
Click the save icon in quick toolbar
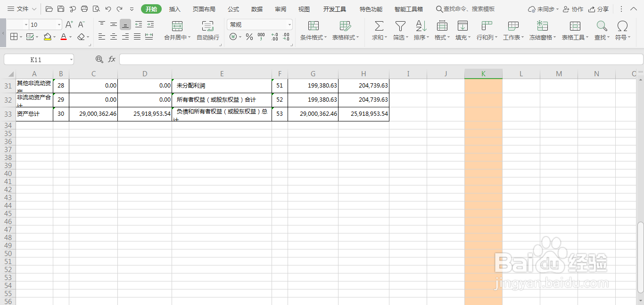[x=61, y=9]
